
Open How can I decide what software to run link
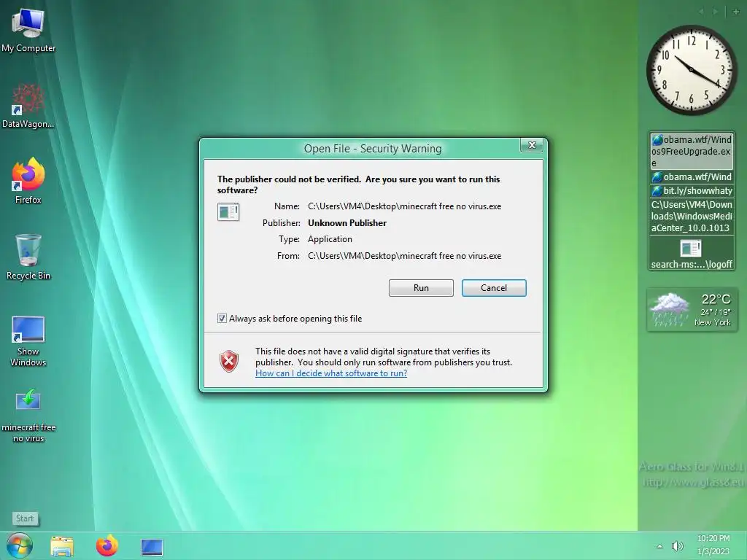coord(331,373)
